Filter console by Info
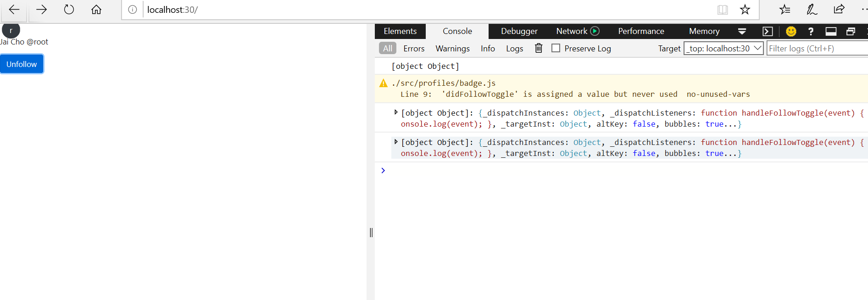This screenshot has width=868, height=300. tap(488, 48)
